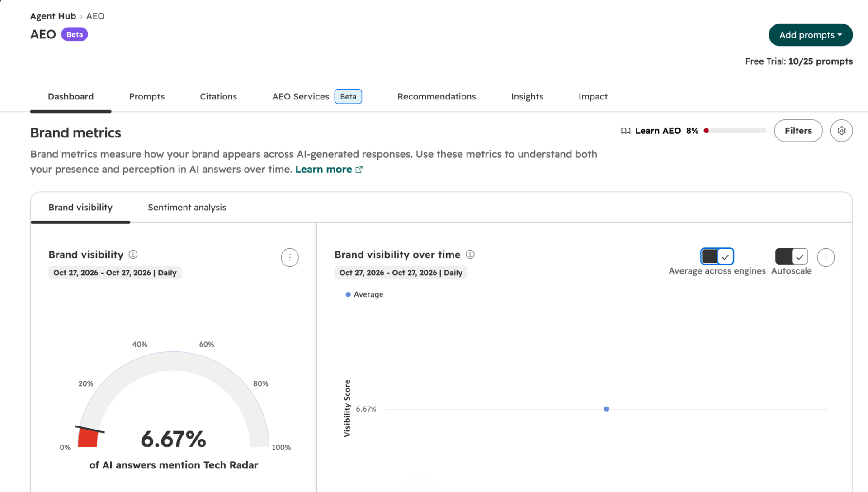The width and height of the screenshot is (868, 492).
Task: Click the Average legend item
Action: 364,294
